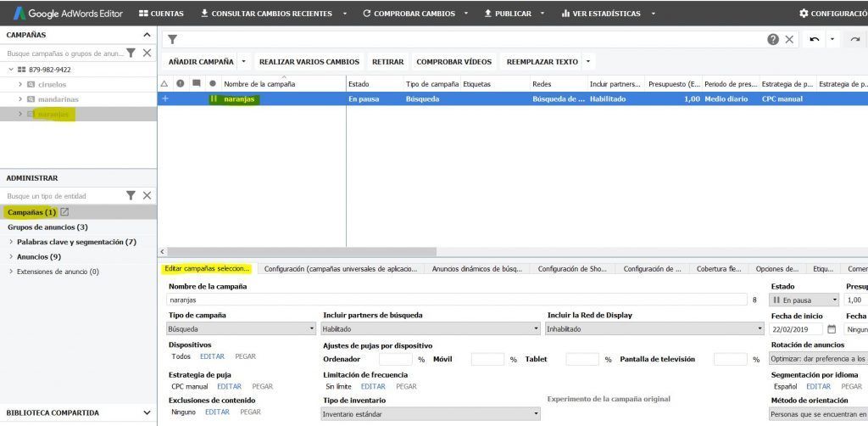
Task: Collapse account 879-982-9422 tree node
Action: pyautogui.click(x=10, y=70)
